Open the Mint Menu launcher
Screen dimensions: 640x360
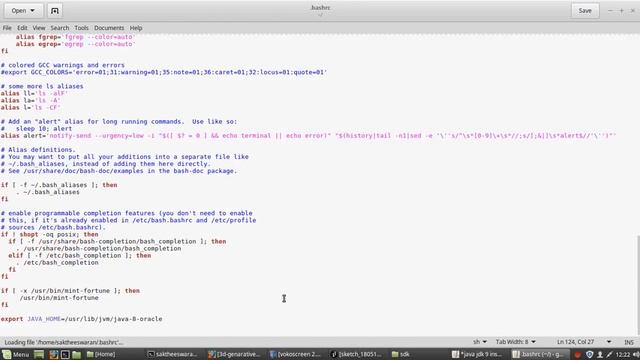point(16,354)
